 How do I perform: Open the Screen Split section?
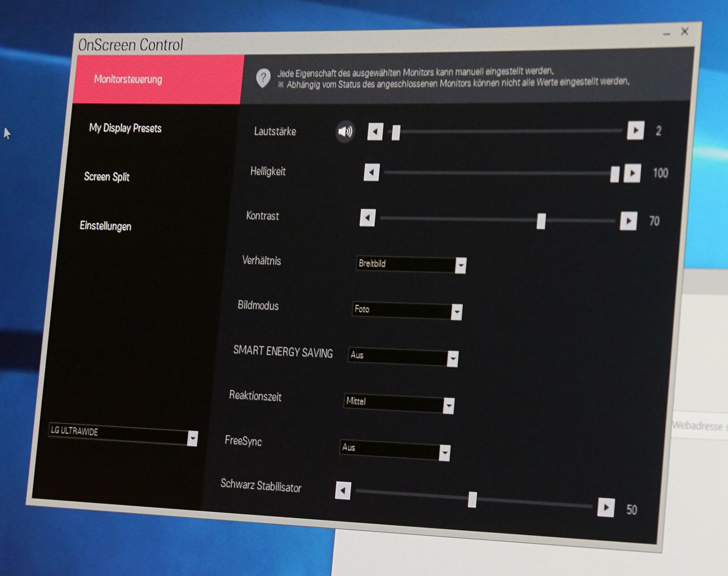[107, 177]
